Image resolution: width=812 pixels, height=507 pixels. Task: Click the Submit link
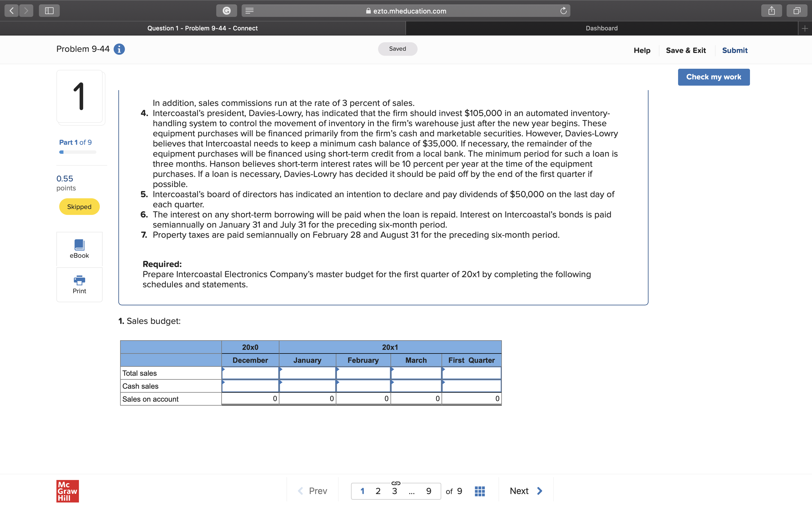[734, 50]
